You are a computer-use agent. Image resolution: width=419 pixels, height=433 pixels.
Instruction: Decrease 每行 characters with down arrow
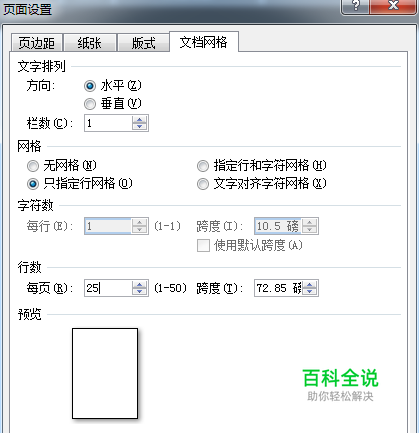(x=139, y=230)
